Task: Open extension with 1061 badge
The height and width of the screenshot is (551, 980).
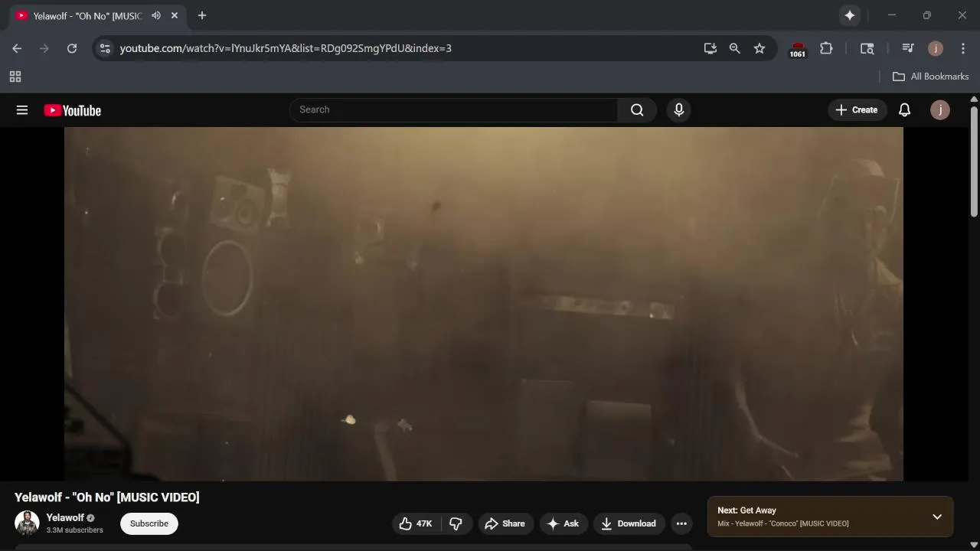Action: click(x=798, y=49)
